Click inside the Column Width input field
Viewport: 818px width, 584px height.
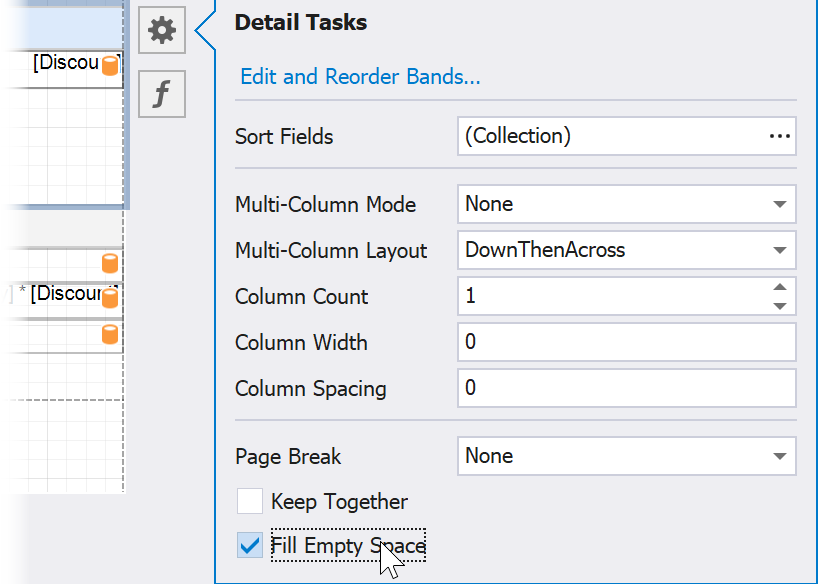(600, 342)
